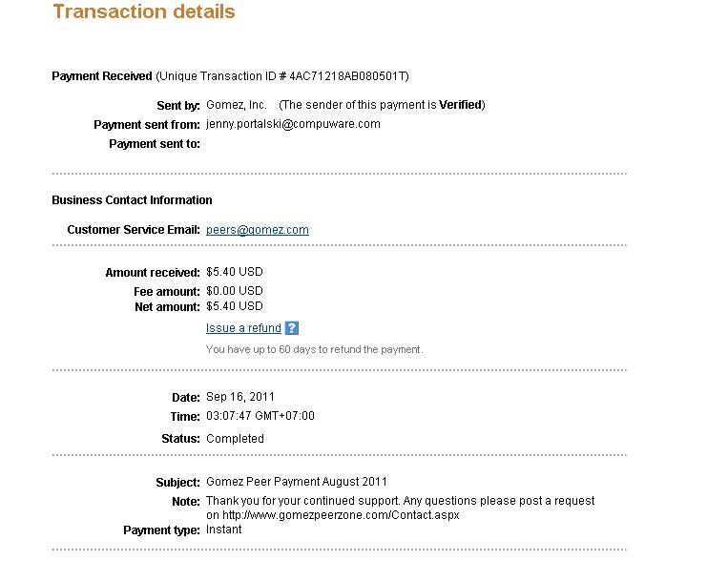Viewport: 728px width, 561px height.
Task: Click the Amount received value
Action: tap(234, 273)
